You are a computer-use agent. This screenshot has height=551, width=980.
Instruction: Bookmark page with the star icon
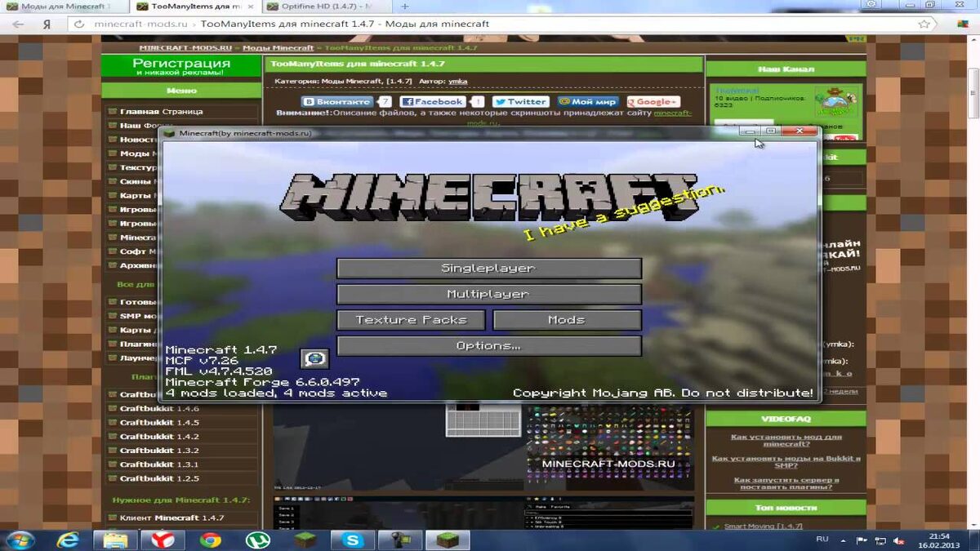coord(924,24)
